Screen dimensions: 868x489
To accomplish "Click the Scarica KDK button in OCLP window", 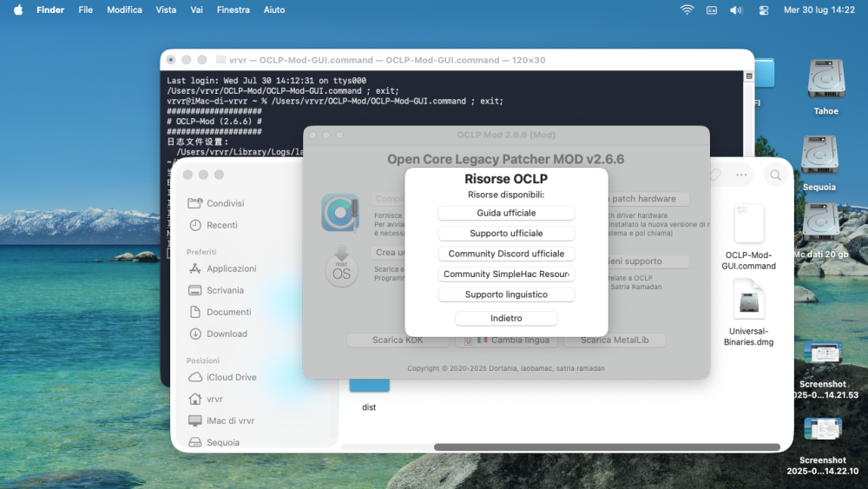I will click(x=398, y=340).
